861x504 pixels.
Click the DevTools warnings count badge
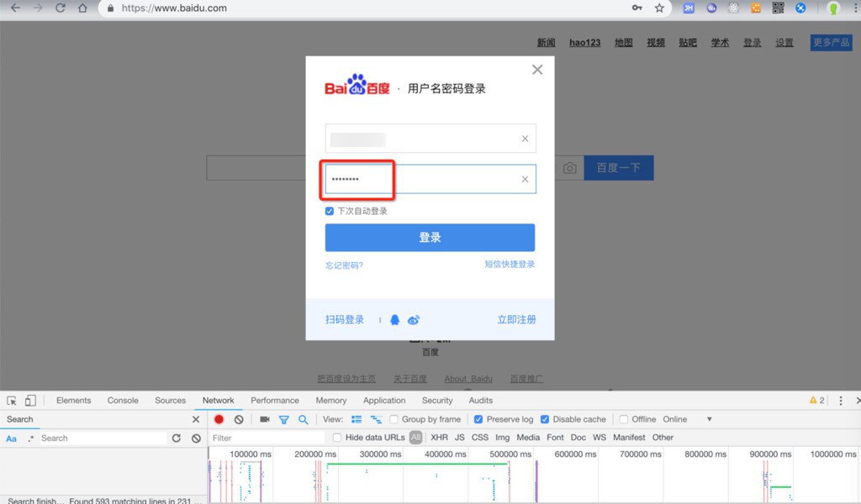[x=817, y=401]
